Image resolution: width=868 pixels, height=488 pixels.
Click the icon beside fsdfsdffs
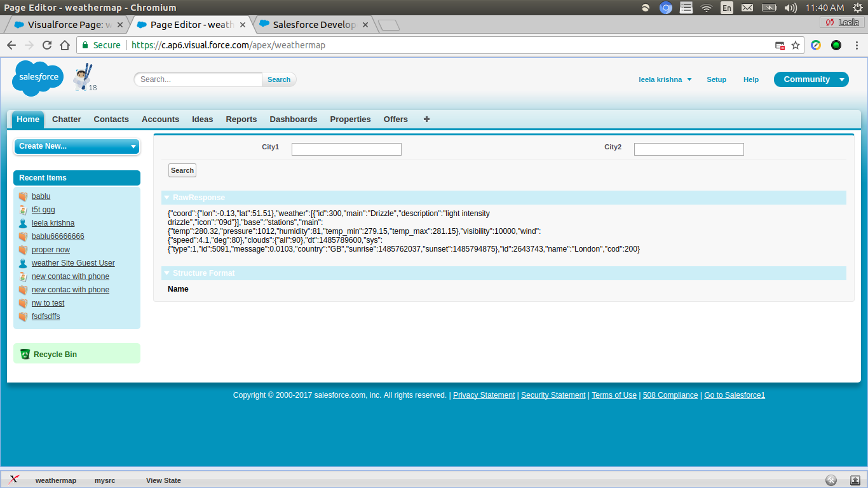[23, 316]
